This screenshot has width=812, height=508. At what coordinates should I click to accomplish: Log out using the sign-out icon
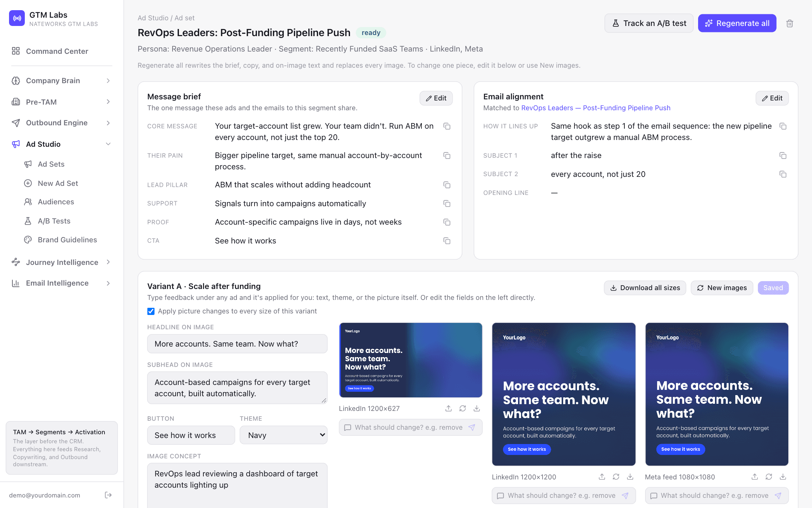(x=108, y=495)
